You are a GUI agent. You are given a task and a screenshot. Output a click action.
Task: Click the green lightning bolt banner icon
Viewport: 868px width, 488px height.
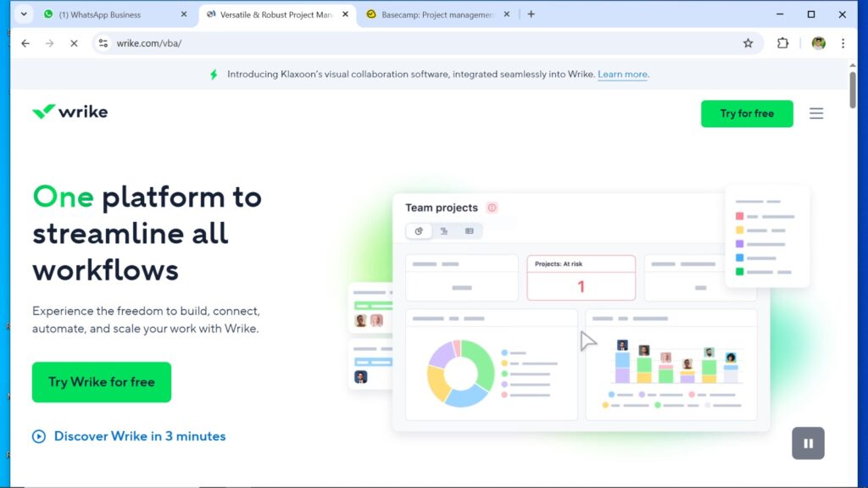tap(214, 75)
